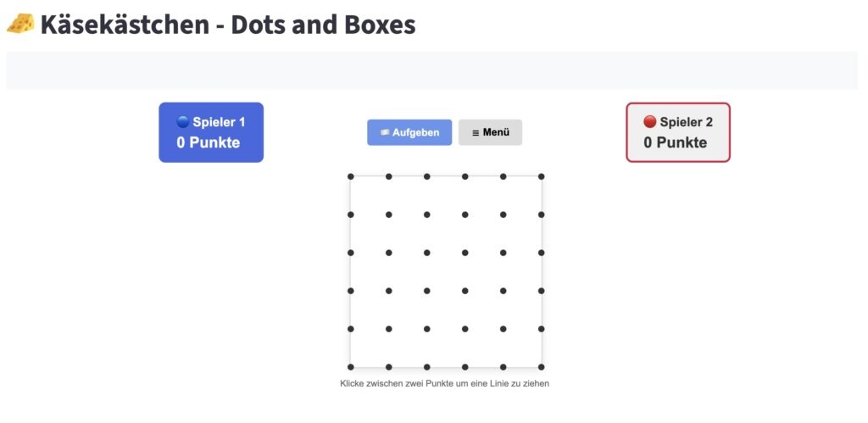Click the cheese icon in the title
The width and height of the screenshot is (868, 423).
[x=20, y=24]
